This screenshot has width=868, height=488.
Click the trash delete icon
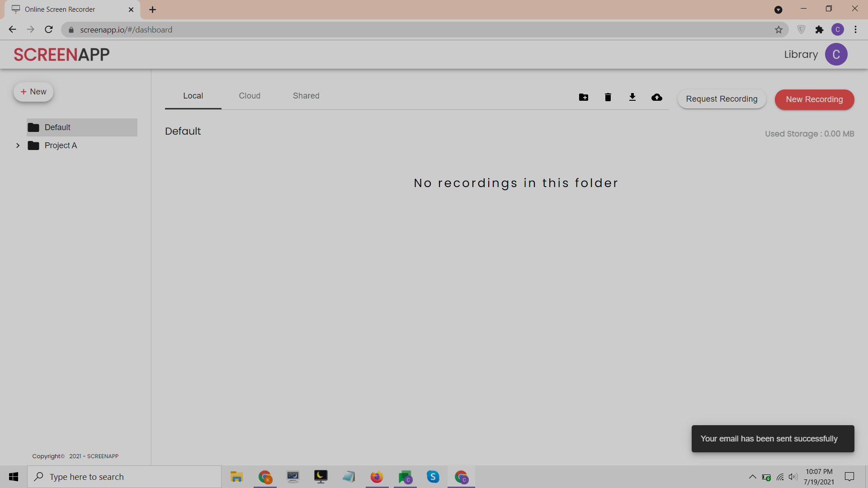608,97
